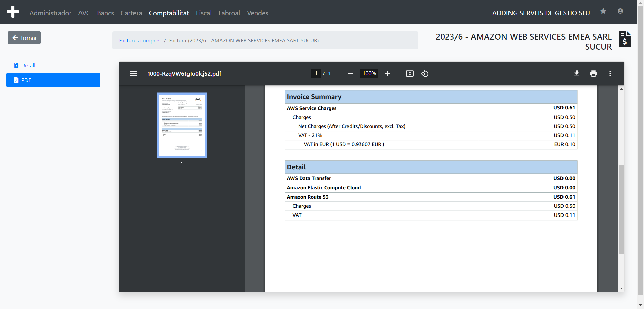
Task: Click the 100% zoom level field
Action: tap(369, 73)
